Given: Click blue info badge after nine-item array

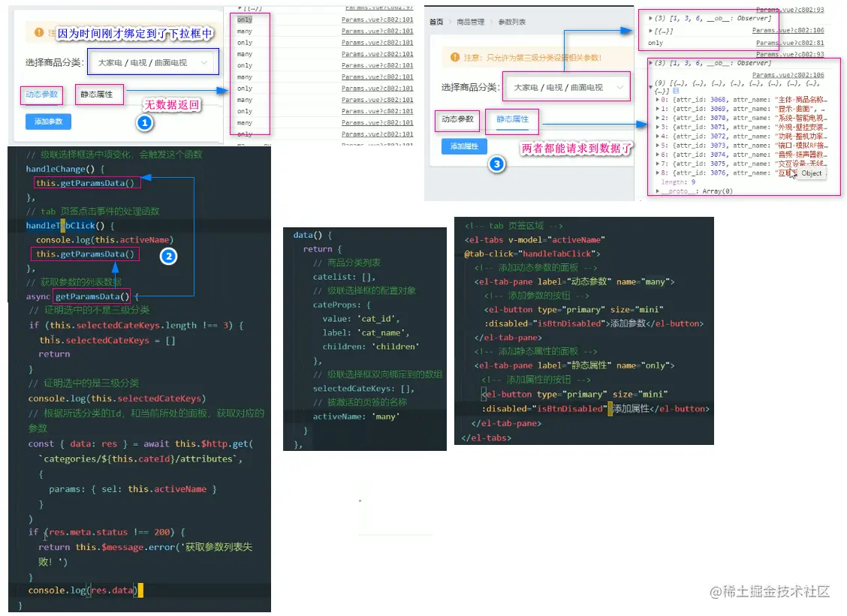Looking at the screenshot, I should coord(676,91).
